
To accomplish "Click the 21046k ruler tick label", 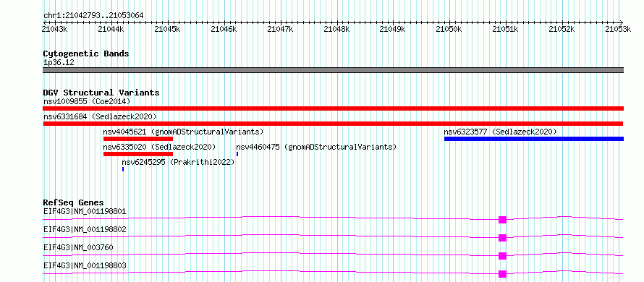I will coord(224,29).
